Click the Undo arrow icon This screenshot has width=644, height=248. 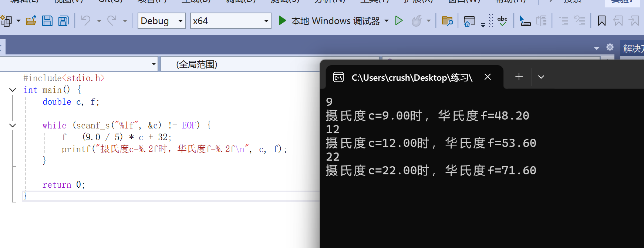click(x=86, y=21)
